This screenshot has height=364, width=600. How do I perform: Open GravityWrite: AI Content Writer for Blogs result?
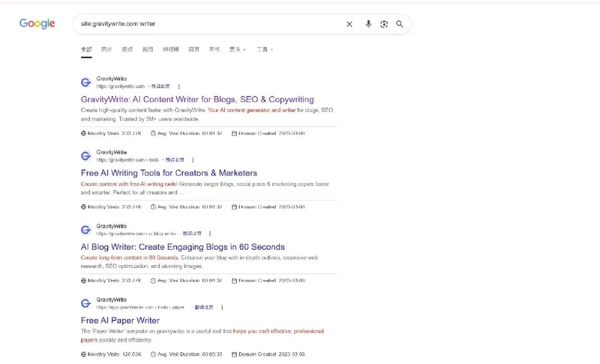[197, 99]
